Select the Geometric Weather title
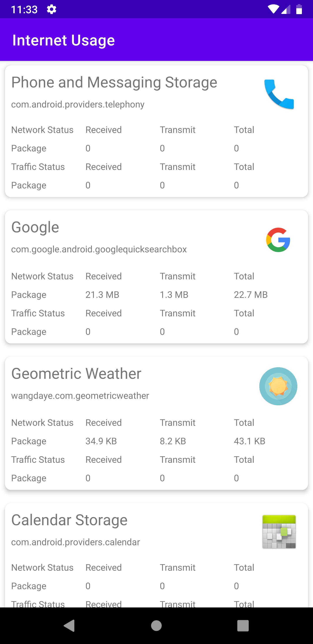313x644 pixels. point(76,374)
